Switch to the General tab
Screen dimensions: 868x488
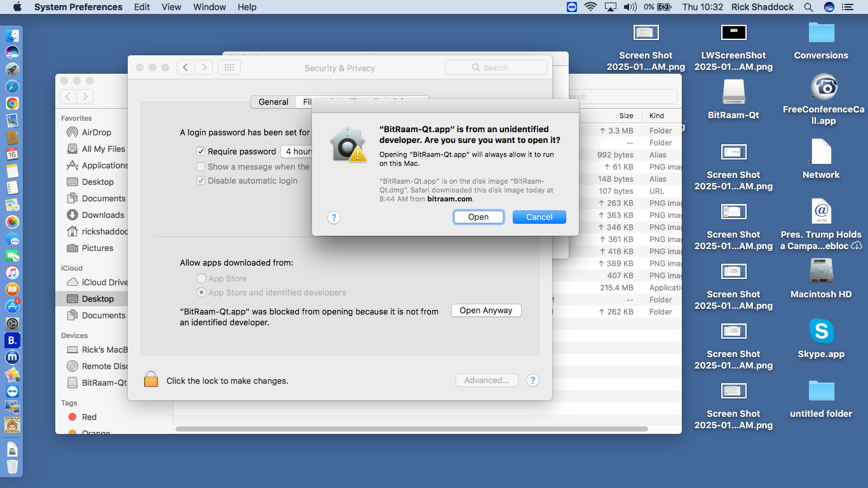273,102
